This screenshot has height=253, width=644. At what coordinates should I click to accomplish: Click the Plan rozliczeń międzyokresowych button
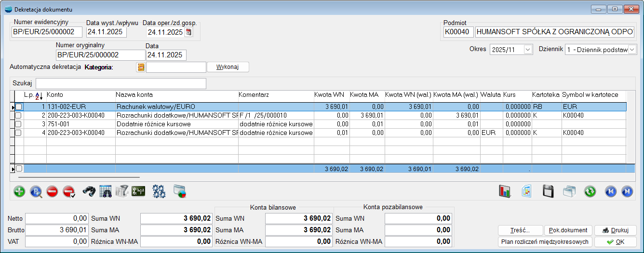544,242
